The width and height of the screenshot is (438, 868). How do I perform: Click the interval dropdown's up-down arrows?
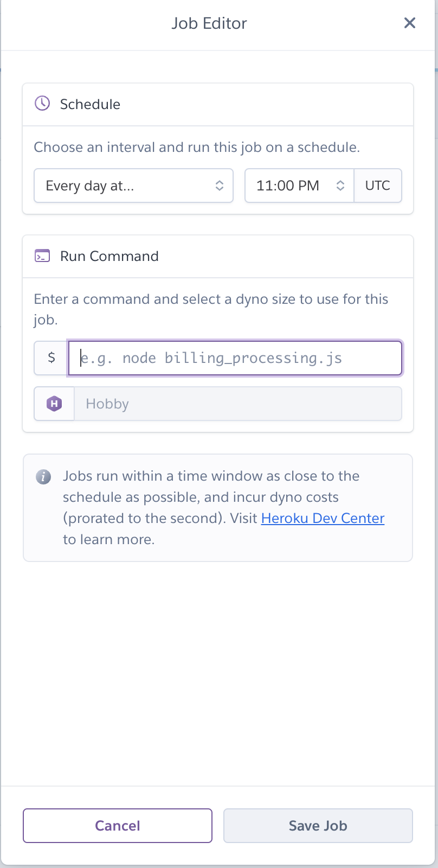point(220,186)
